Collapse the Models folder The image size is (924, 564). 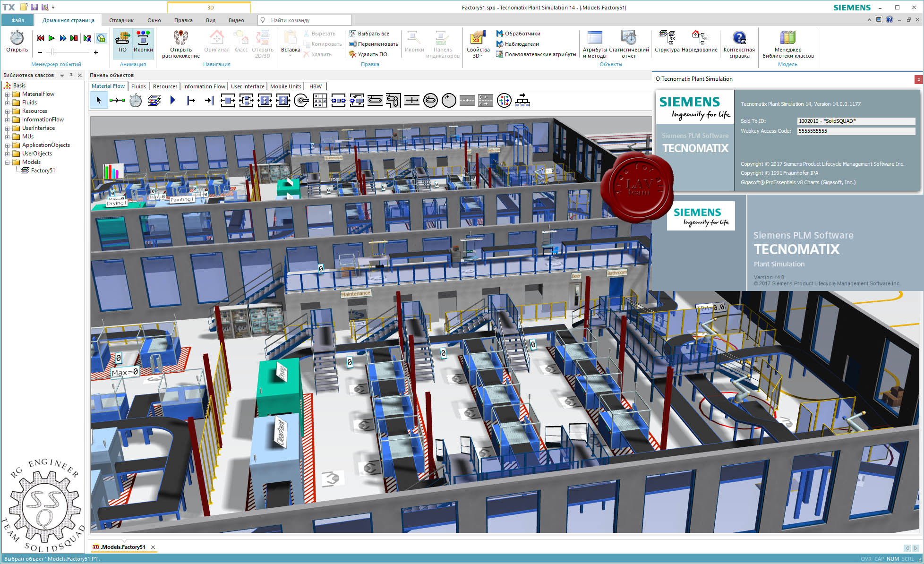(x=8, y=162)
